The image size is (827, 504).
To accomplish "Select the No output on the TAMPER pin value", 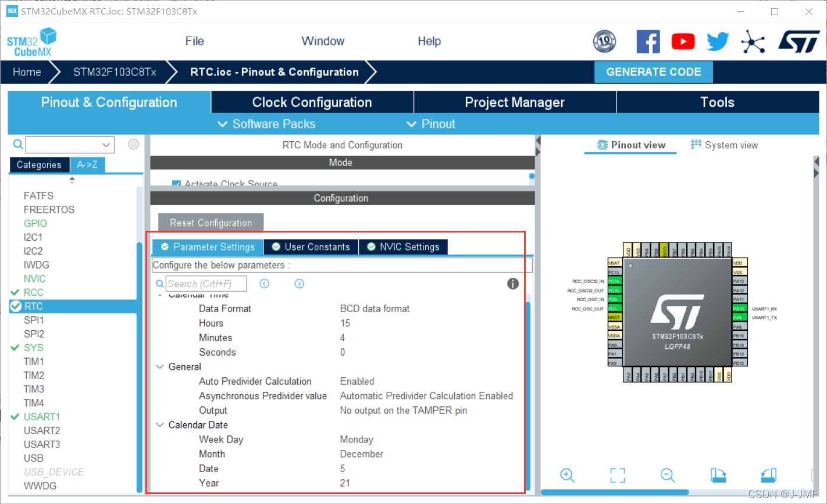I will click(x=404, y=410).
